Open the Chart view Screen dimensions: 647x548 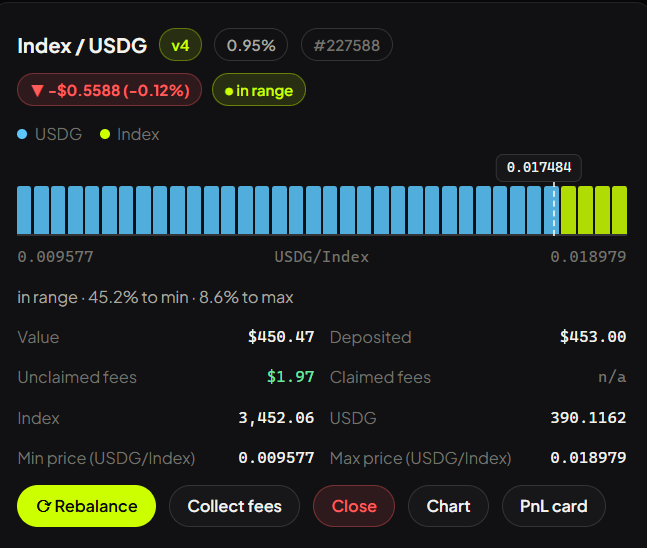coord(449,506)
